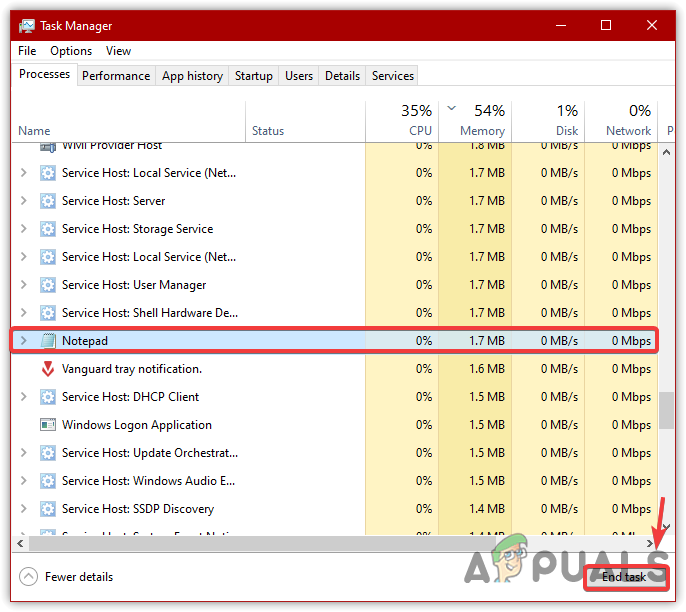The image size is (686, 612).
Task: Click Vanguard's 1.6 MB memory value
Action: 487,369
